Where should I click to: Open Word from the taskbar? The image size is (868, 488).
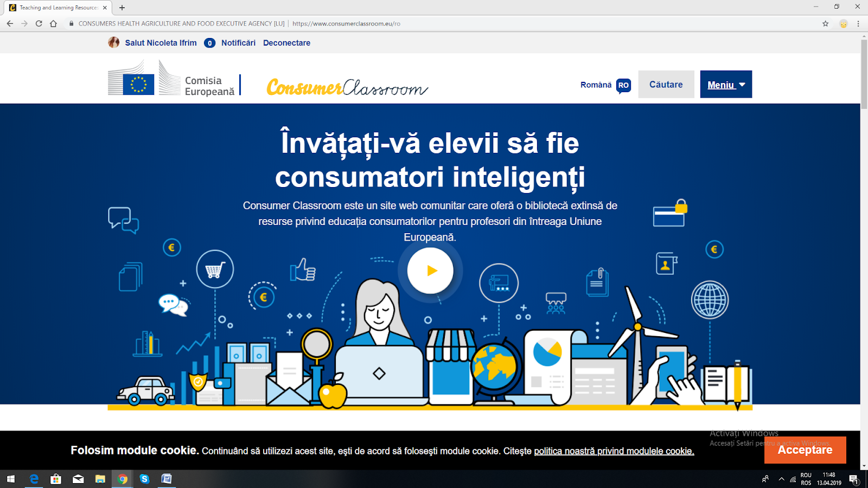coord(167,479)
